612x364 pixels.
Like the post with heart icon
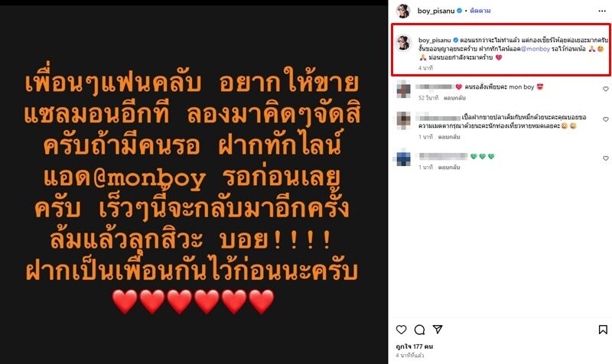[x=401, y=330]
